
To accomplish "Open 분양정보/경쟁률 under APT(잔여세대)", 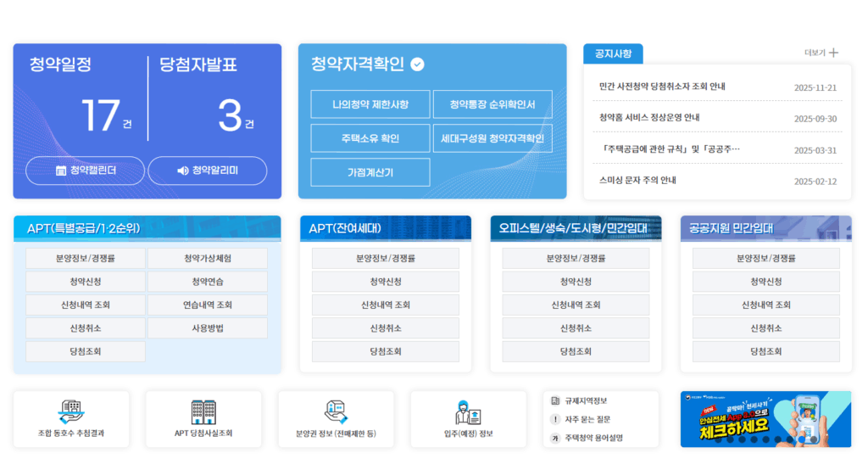I will tap(386, 258).
